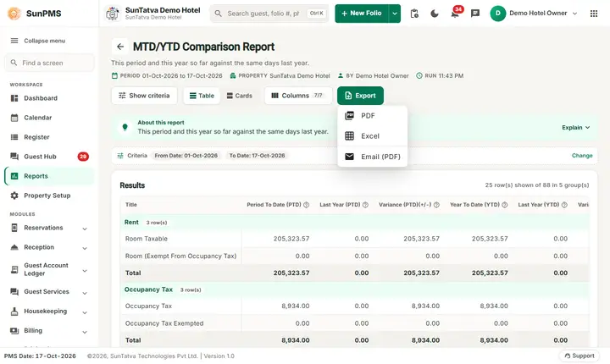This screenshot has width=610, height=364.
Task: Open the notifications bell
Action: [x=455, y=14]
